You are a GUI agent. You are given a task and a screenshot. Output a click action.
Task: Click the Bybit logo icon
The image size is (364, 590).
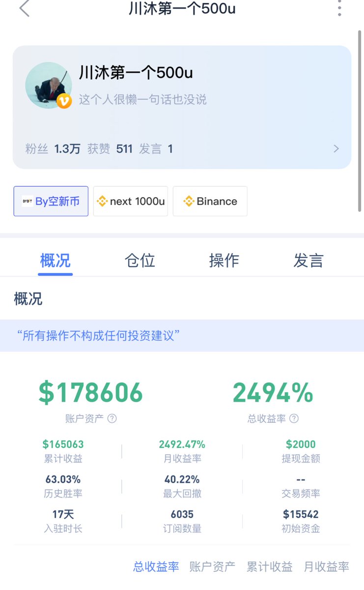coord(28,201)
